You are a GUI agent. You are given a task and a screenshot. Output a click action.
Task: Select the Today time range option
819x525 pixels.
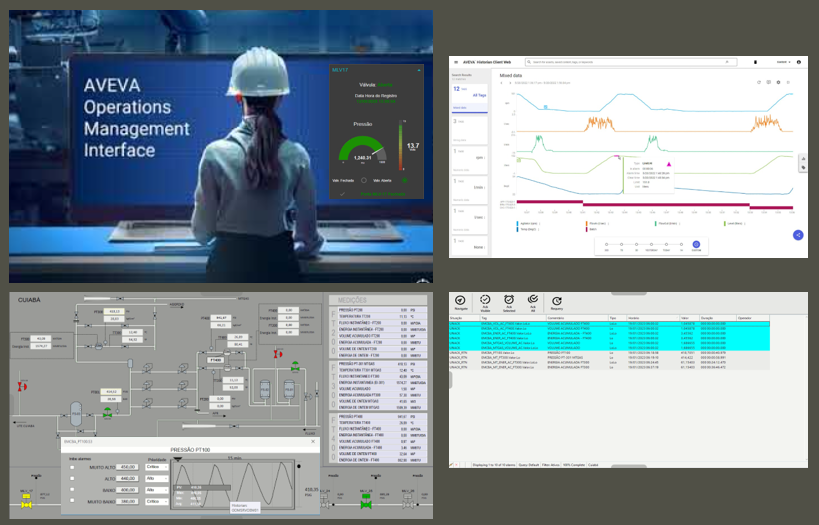pyautogui.click(x=666, y=244)
